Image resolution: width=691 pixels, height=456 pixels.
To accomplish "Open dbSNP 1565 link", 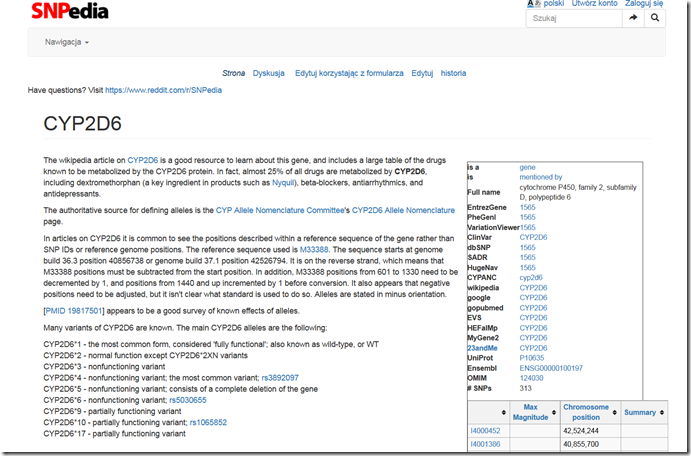I will click(527, 248).
